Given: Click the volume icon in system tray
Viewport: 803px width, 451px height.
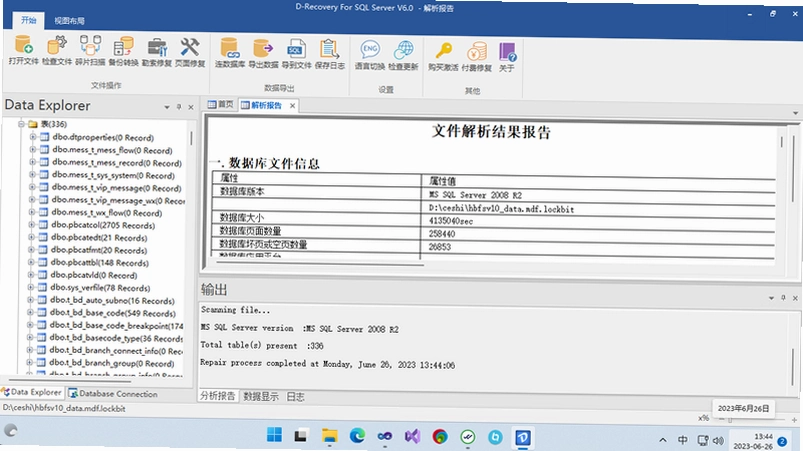Looking at the screenshot, I should pos(719,440).
